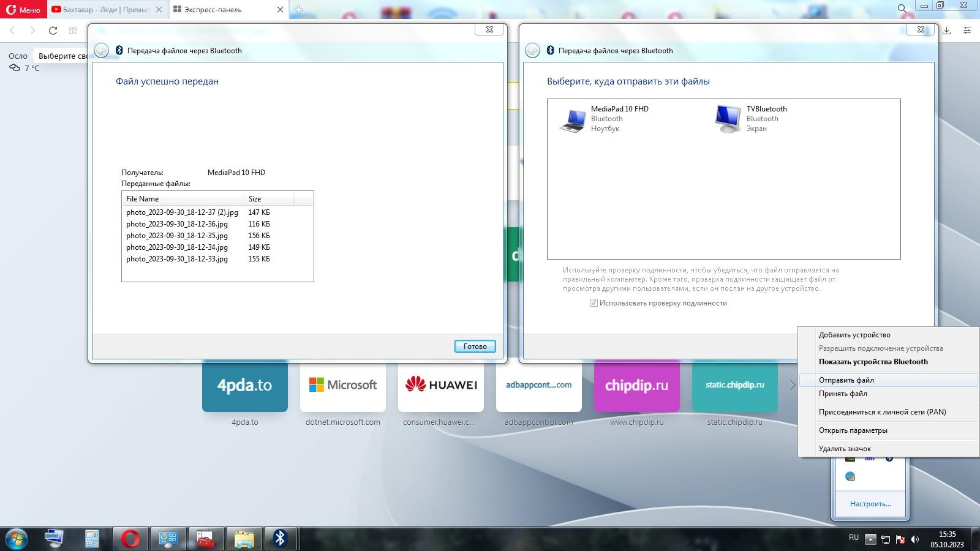Close the Экспресс-панель browser tab
Image resolution: width=980 pixels, height=551 pixels.
tap(280, 10)
